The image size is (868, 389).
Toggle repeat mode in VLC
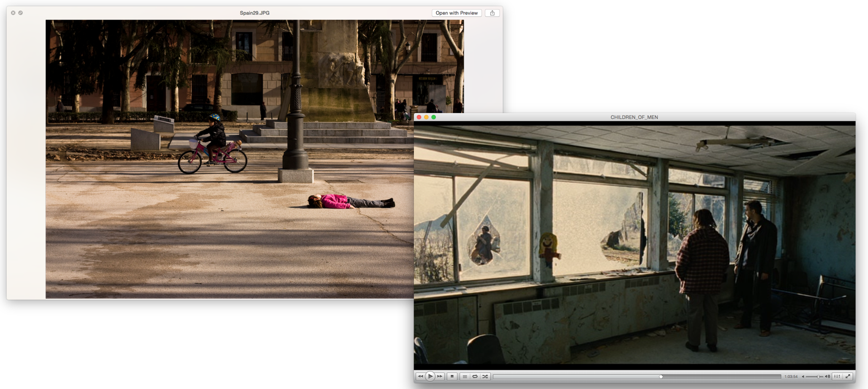(x=475, y=376)
